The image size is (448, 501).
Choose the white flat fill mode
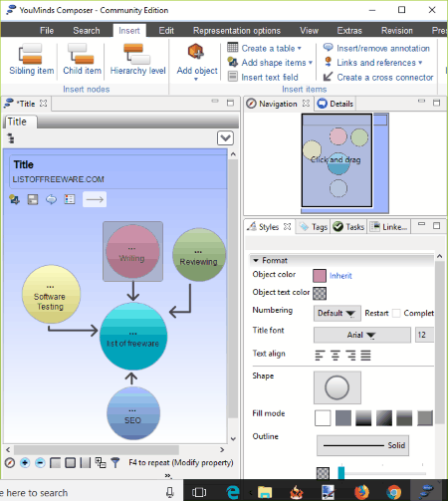click(x=323, y=418)
